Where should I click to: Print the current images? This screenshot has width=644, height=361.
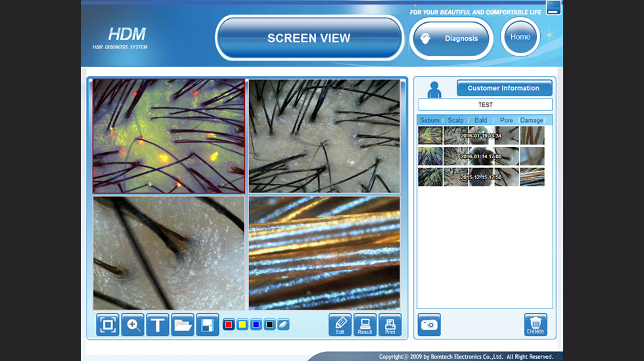tap(390, 325)
